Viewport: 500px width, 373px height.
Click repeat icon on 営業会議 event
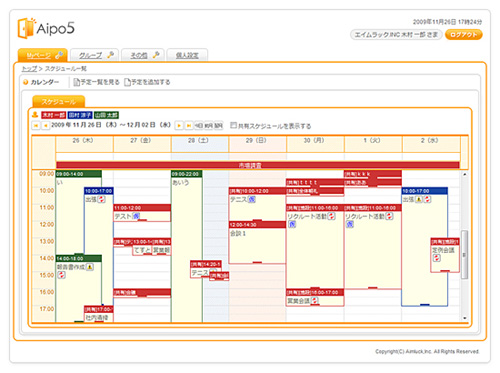point(315,301)
